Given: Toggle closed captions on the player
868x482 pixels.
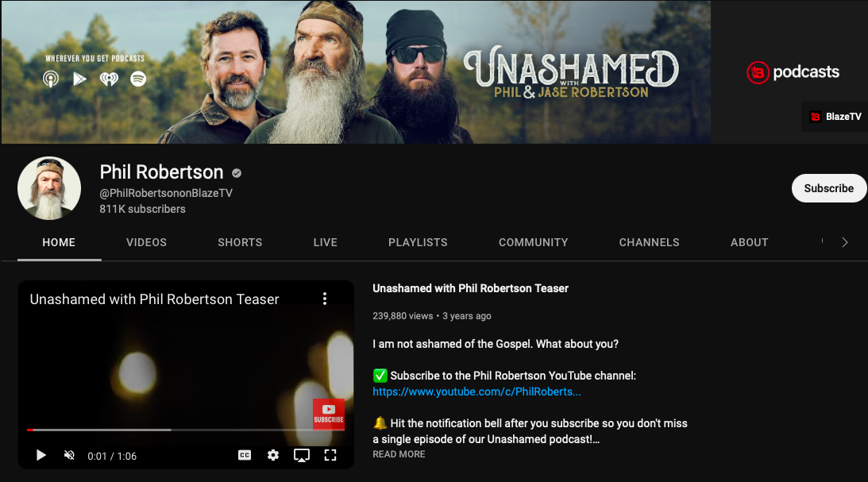Looking at the screenshot, I should 245,455.
